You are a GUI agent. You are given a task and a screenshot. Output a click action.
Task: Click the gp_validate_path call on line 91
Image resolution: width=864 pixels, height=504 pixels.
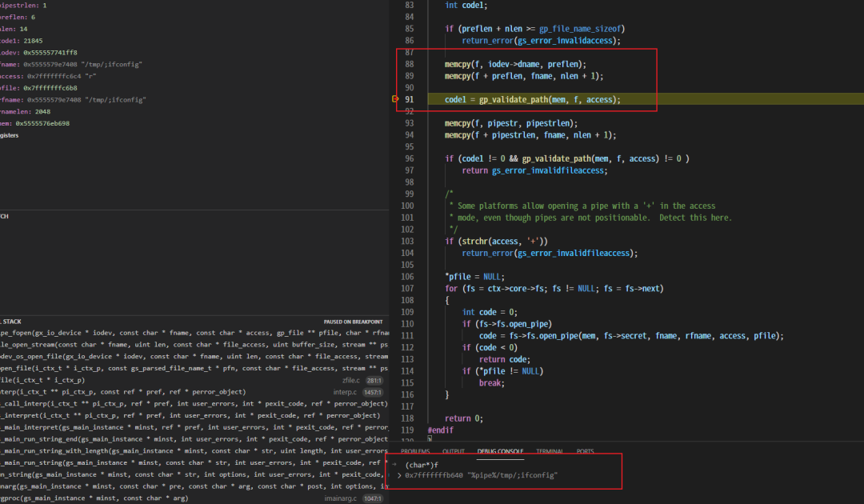pos(550,100)
